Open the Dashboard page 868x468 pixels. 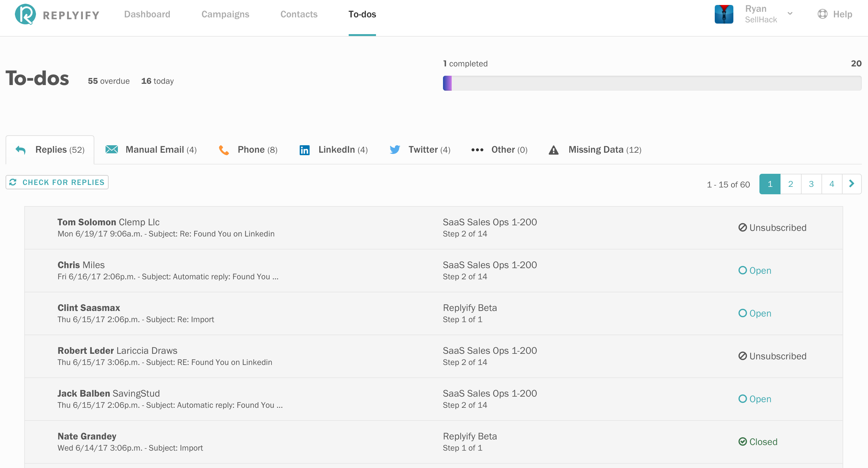147,14
